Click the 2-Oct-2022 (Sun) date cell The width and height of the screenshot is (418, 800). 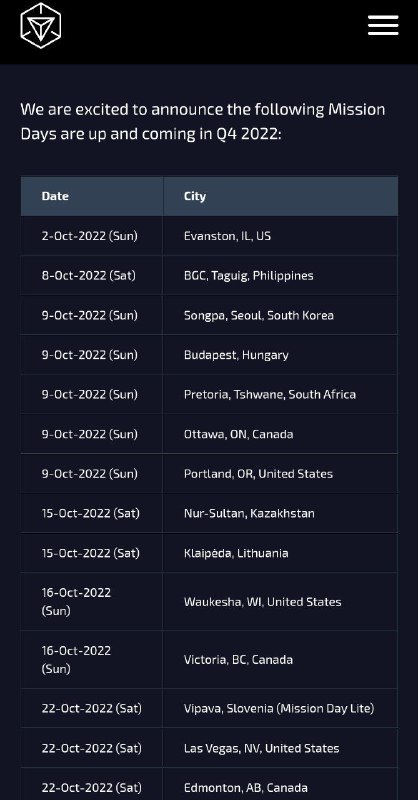[x=89, y=236]
